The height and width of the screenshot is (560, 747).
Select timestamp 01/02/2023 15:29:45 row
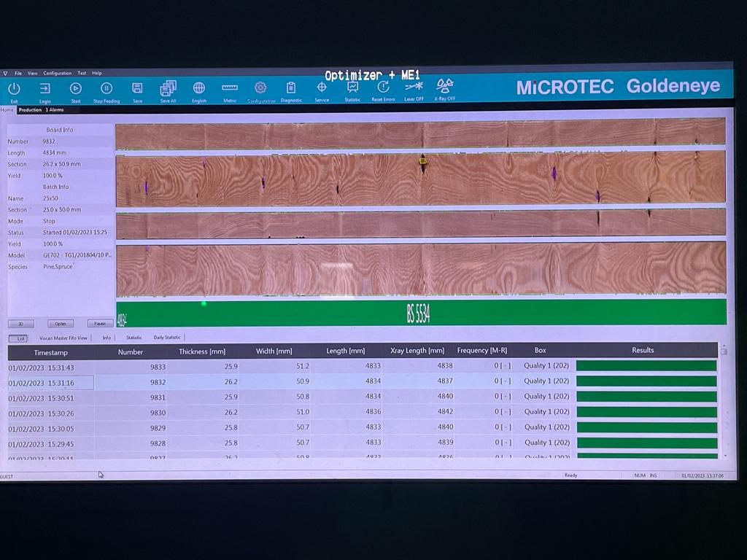coord(363,443)
